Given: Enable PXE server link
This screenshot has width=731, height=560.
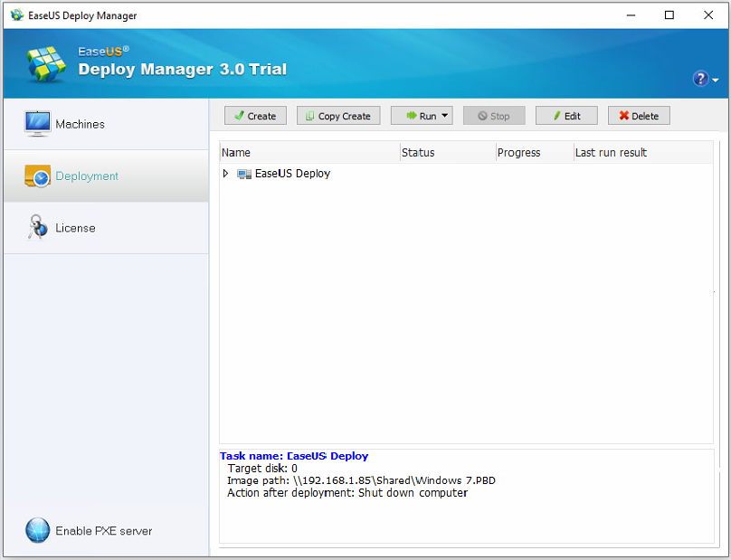Looking at the screenshot, I should 103,531.
